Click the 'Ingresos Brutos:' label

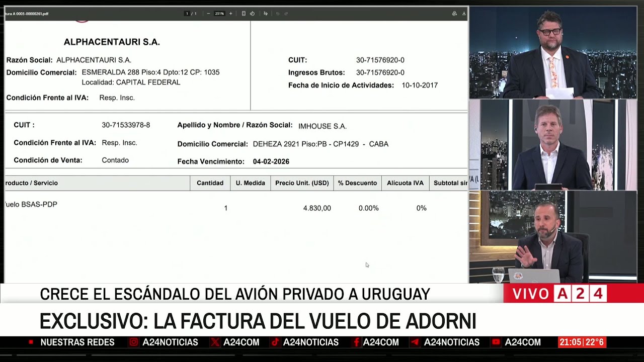(316, 73)
